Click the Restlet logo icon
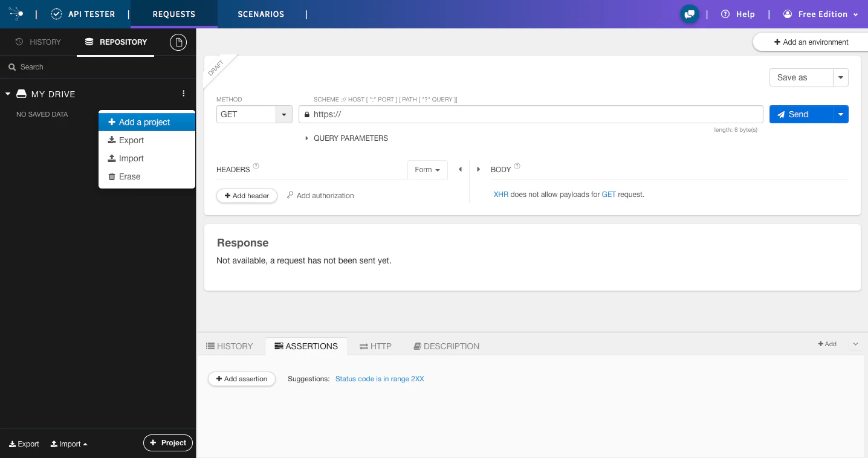Image resolution: width=868 pixels, height=458 pixels. click(16, 14)
